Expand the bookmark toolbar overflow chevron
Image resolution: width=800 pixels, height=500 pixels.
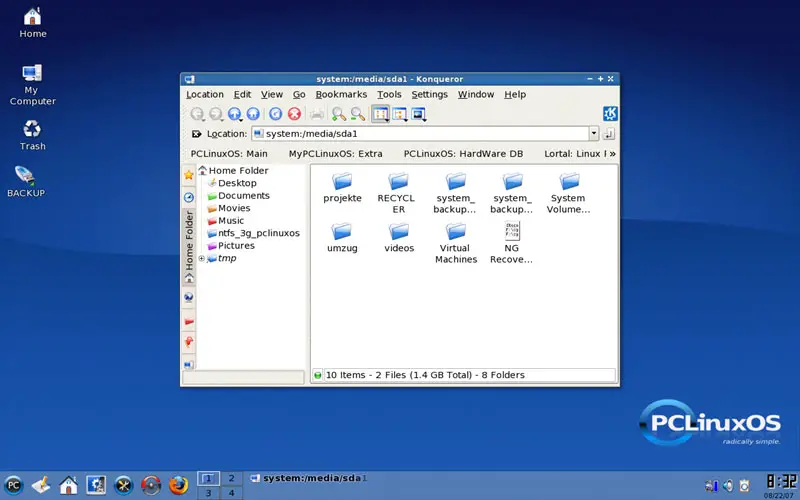612,154
